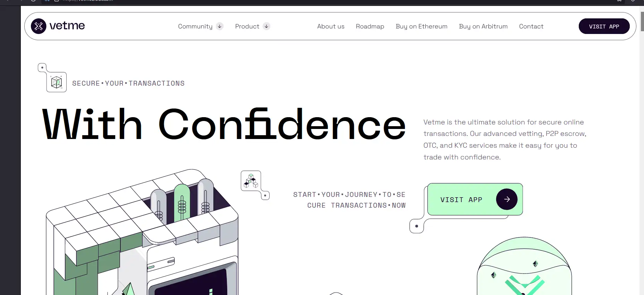Expand the Product dropdown arrow
Screen dimensions: 644x295
pos(266,26)
